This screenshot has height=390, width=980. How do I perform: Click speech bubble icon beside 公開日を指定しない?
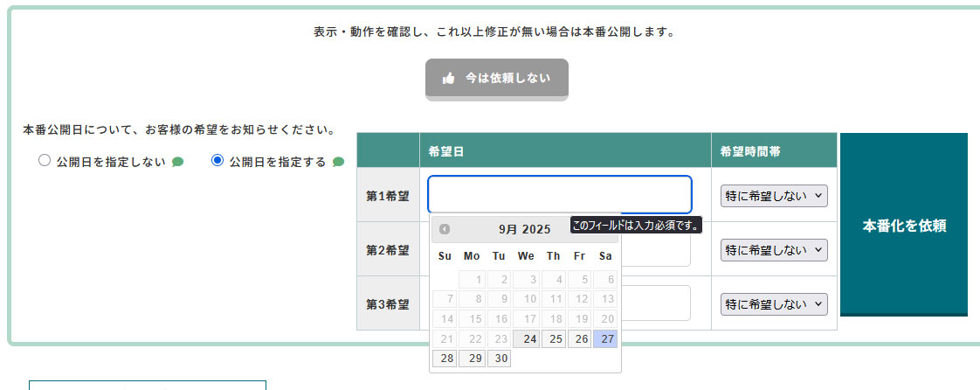(x=178, y=162)
